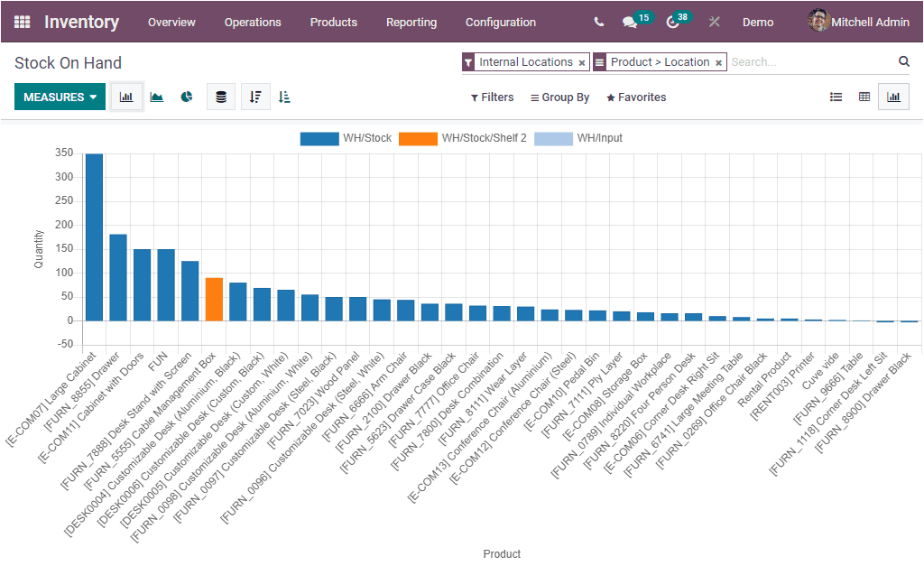Click the search magnifier icon
Screen dimensions: 924x566
point(903,61)
